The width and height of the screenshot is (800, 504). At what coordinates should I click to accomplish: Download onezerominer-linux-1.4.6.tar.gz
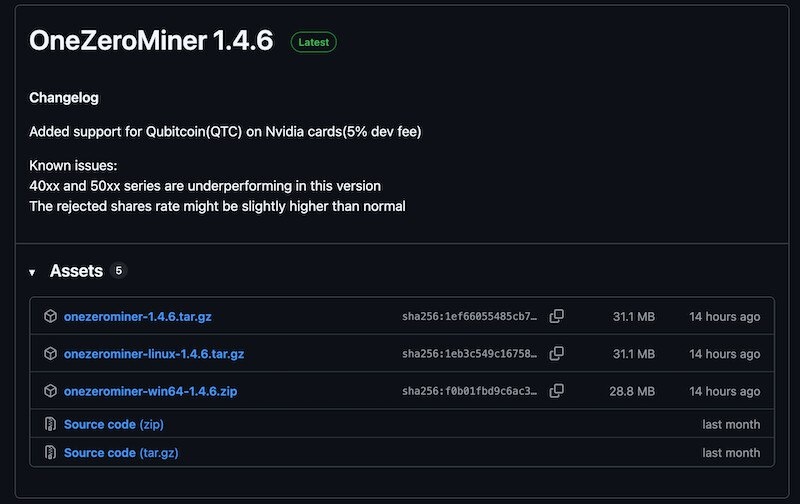(154, 354)
